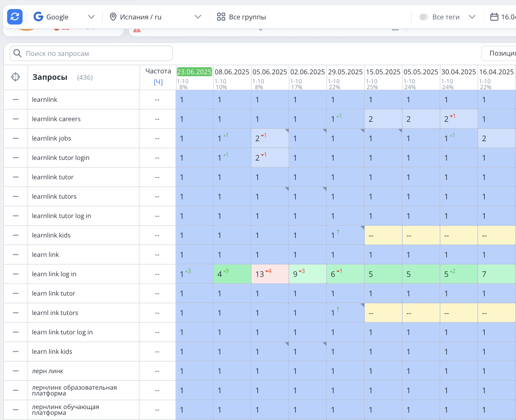Image resolution: width=516 pixels, height=420 pixels.
Task: Click the magnifier icon in search field
Action: click(18, 53)
